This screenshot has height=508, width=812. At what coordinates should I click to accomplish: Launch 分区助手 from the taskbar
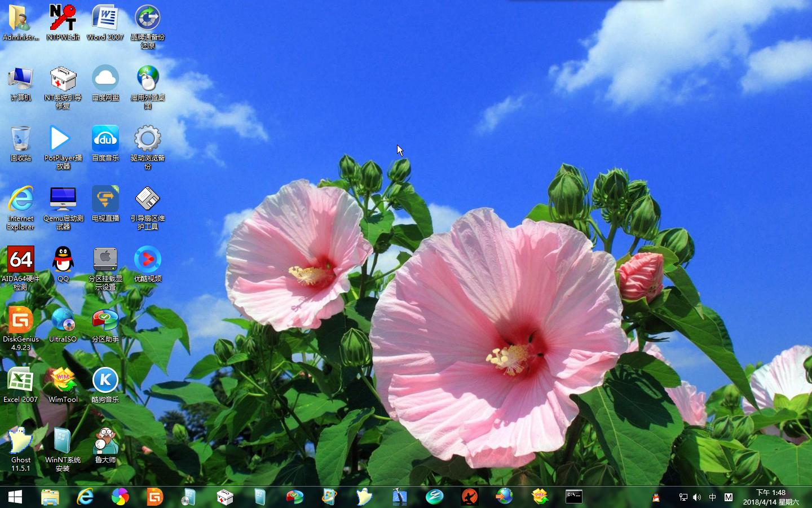coord(295,497)
